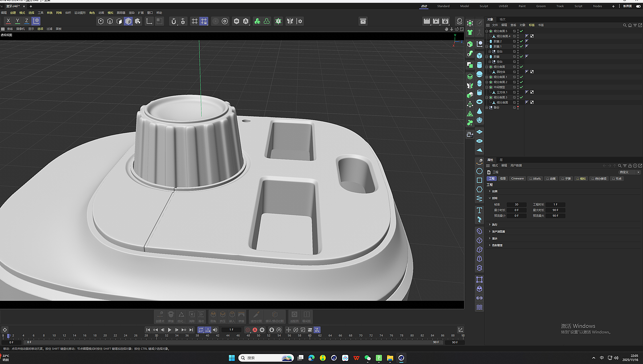Click the XRefs button in project attributes
Viewport: 643px width, 364px height.
click(x=535, y=179)
